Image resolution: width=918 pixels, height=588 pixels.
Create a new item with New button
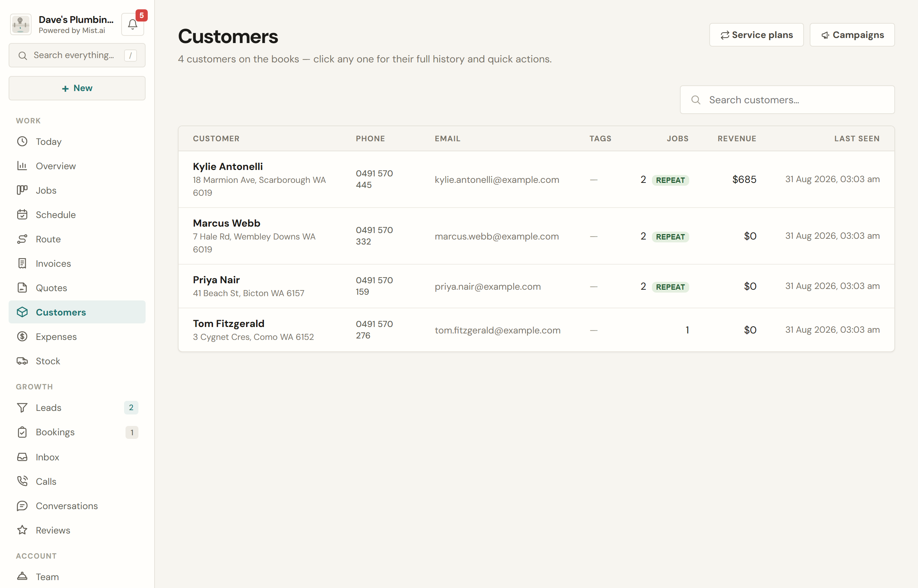[x=77, y=88]
